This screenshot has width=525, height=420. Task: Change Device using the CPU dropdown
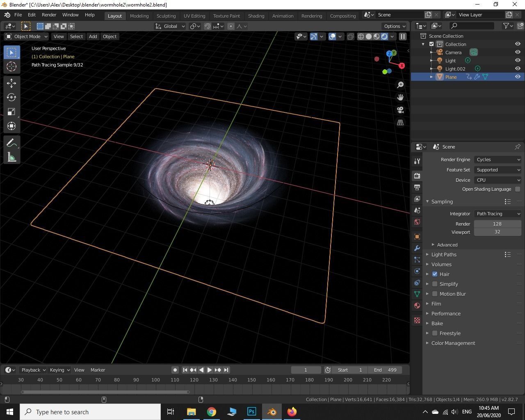tap(497, 180)
